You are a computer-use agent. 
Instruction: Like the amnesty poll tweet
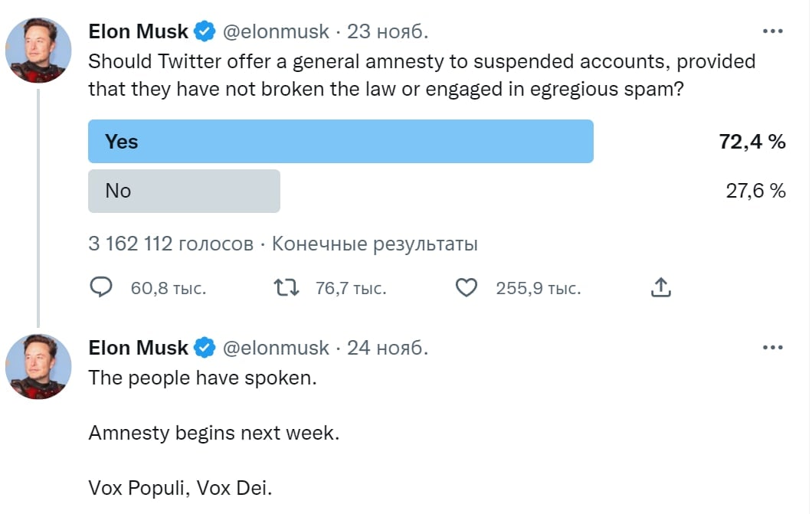[467, 288]
